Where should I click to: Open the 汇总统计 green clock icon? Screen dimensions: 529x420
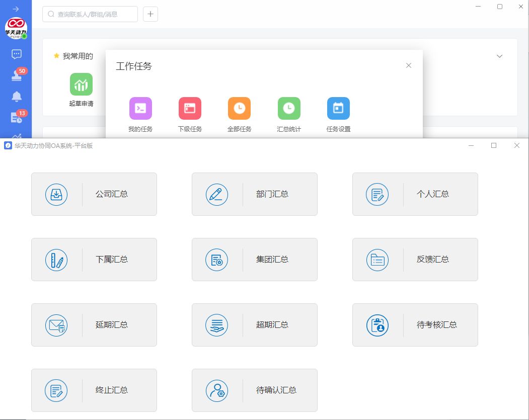(x=289, y=108)
